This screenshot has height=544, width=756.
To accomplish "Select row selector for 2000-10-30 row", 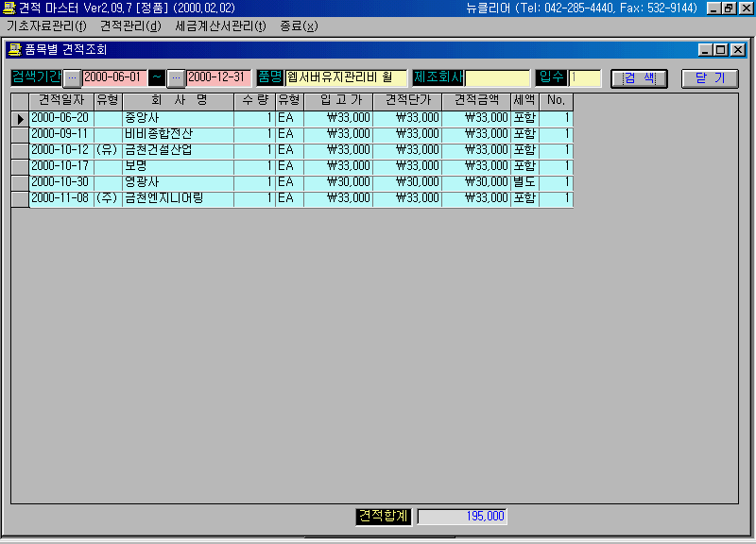I will click(x=20, y=183).
